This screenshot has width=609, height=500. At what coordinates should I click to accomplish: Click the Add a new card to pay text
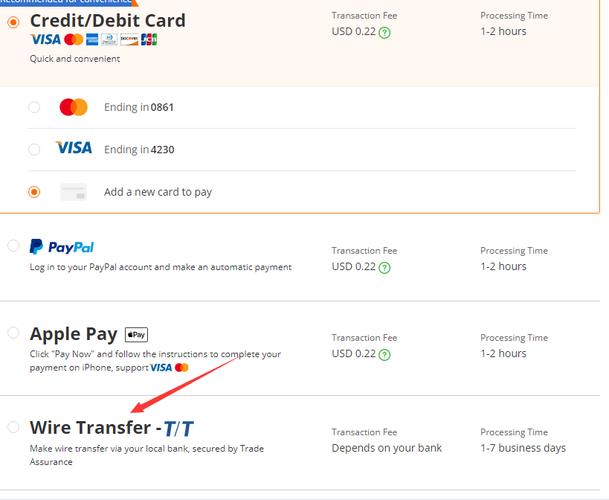point(158,192)
